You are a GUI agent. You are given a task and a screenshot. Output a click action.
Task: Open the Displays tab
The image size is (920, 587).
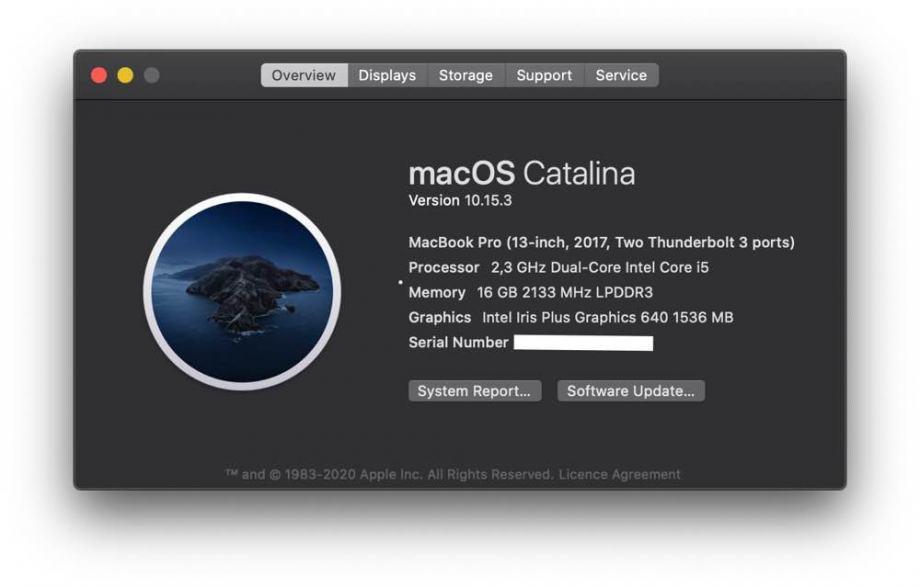387,75
